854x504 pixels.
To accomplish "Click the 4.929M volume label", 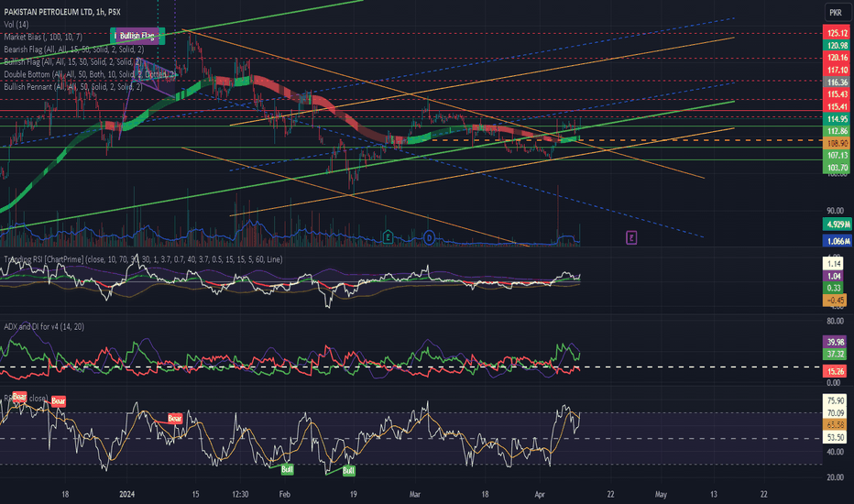I will [x=838, y=224].
